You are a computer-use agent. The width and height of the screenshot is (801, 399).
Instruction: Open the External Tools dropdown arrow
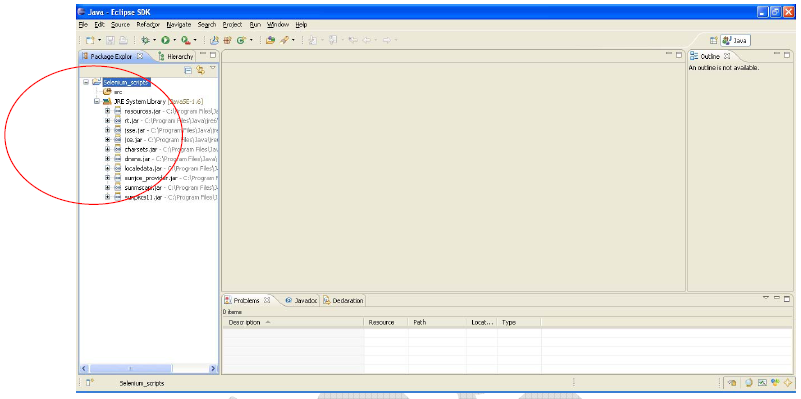point(195,40)
